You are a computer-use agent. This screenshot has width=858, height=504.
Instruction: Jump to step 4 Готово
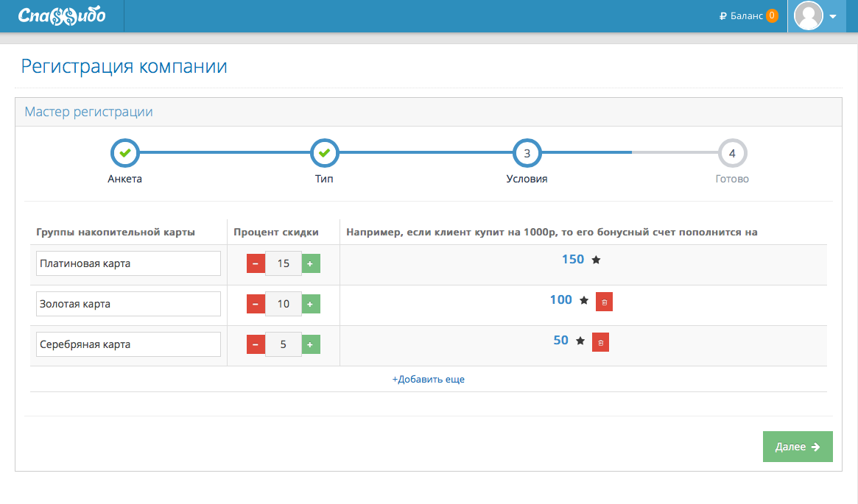(x=732, y=153)
